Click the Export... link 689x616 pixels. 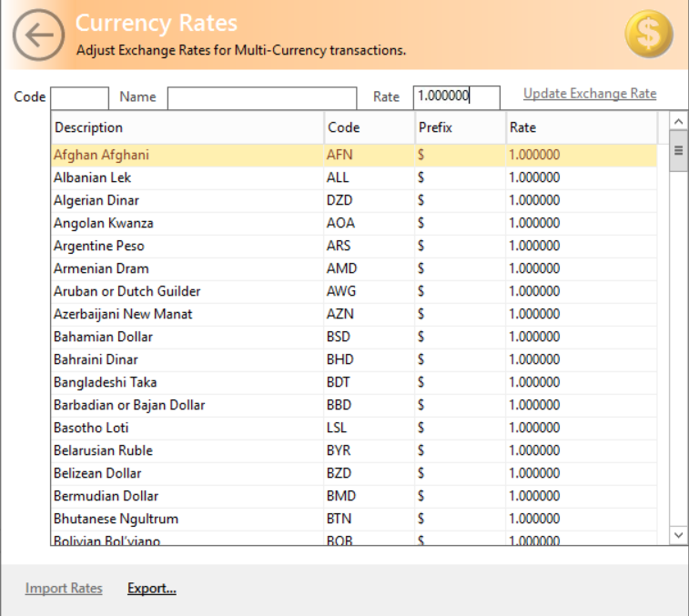tap(152, 588)
